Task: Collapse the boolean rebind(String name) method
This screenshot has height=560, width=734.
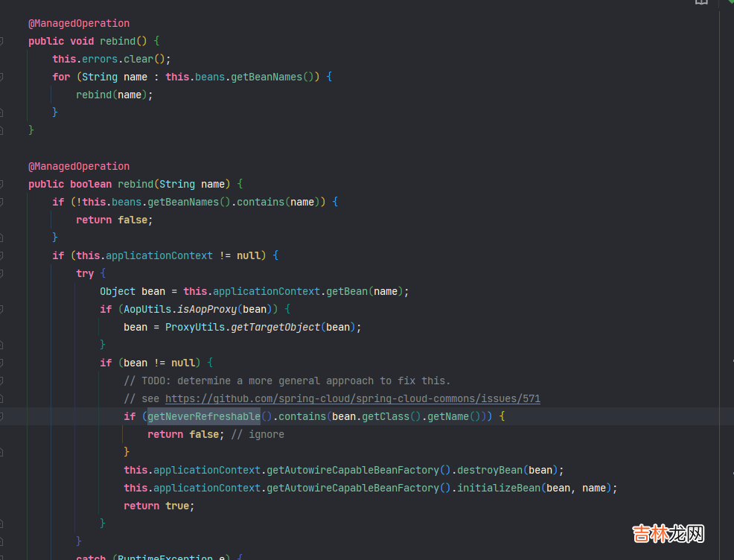Action: coord(1,184)
